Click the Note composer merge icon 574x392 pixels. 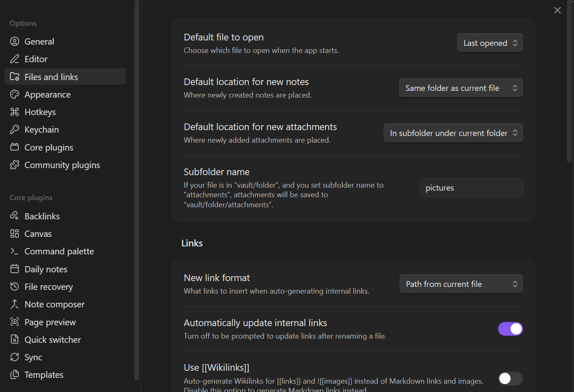(x=15, y=304)
